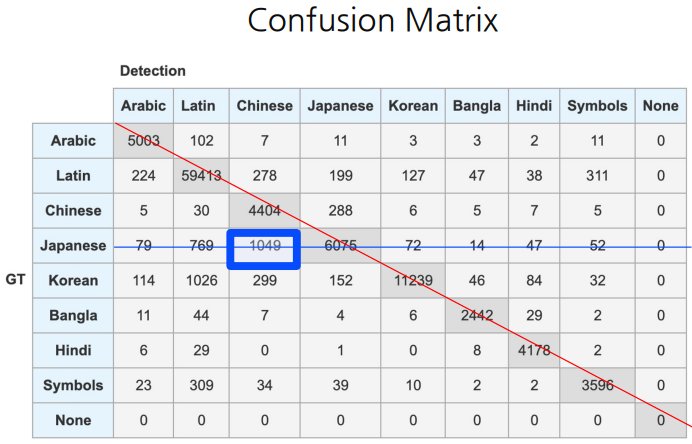The height and width of the screenshot is (444, 692).
Task: Click the cell with value 1026
Action: (201, 280)
